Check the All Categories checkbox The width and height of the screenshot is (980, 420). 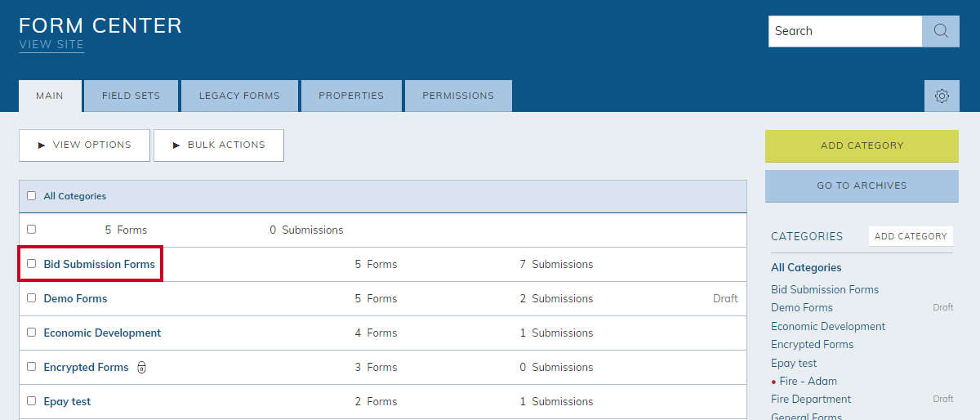(x=32, y=196)
